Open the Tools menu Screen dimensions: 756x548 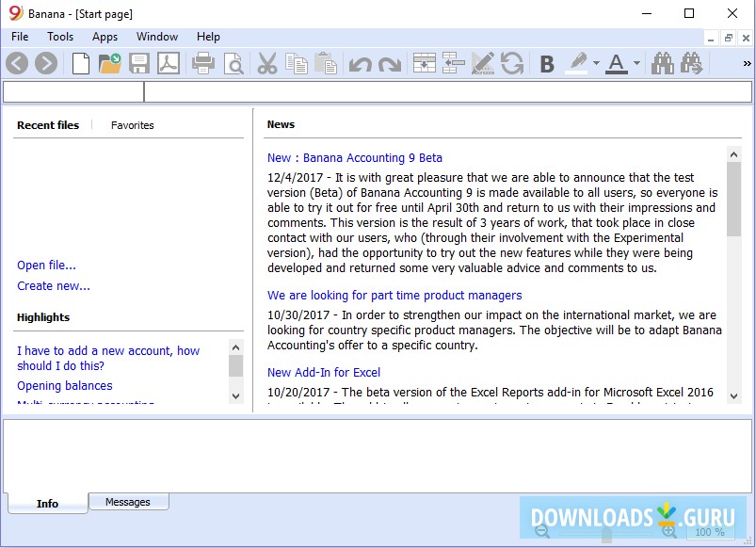(x=60, y=37)
